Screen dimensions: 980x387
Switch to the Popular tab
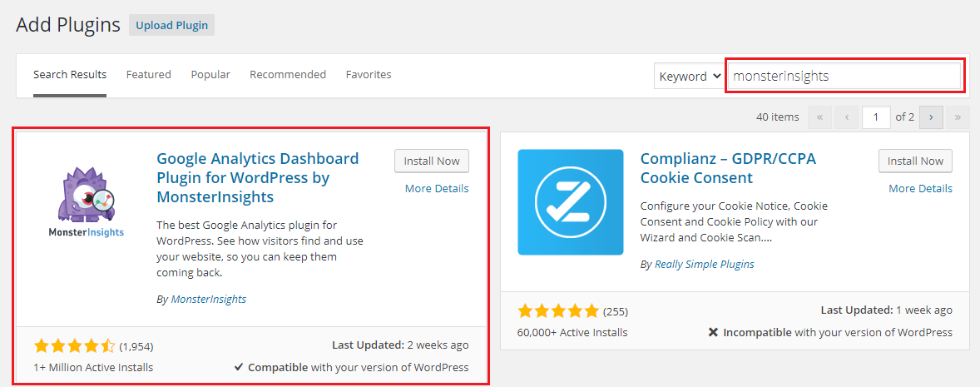210,74
